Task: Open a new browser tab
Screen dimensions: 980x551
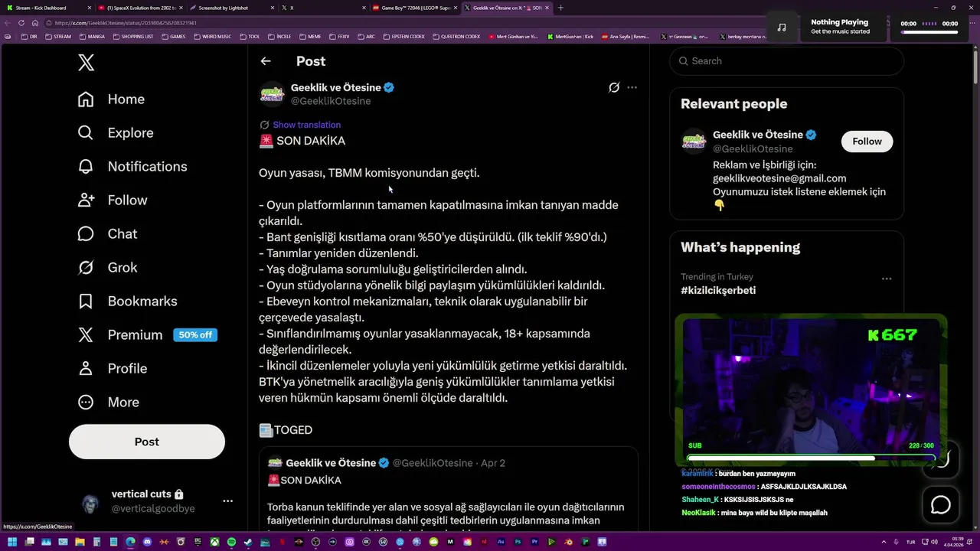Action: tap(560, 8)
